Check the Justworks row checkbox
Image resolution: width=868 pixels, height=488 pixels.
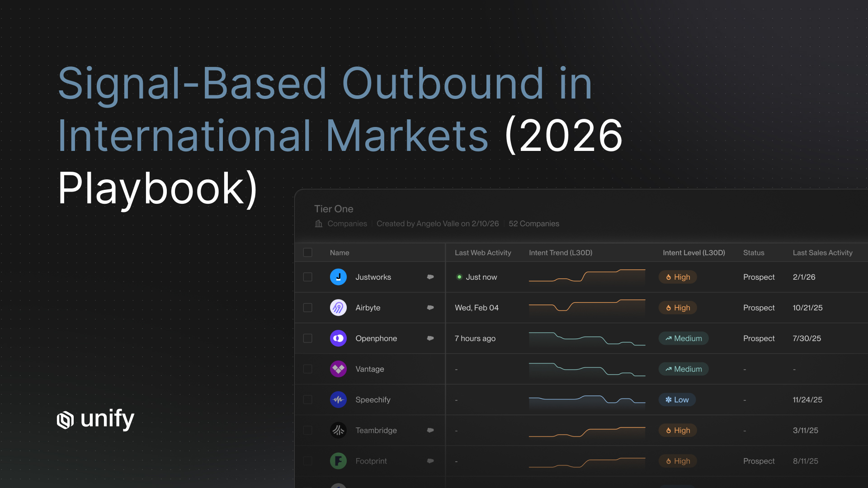coord(307,277)
